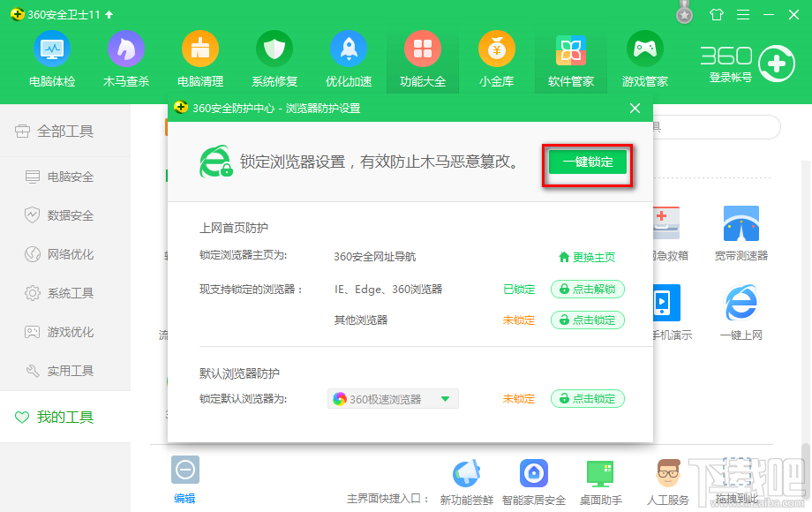This screenshot has width=812, height=512.
Task: Lock 其他浏览器 with 点击锁定
Action: 588,320
